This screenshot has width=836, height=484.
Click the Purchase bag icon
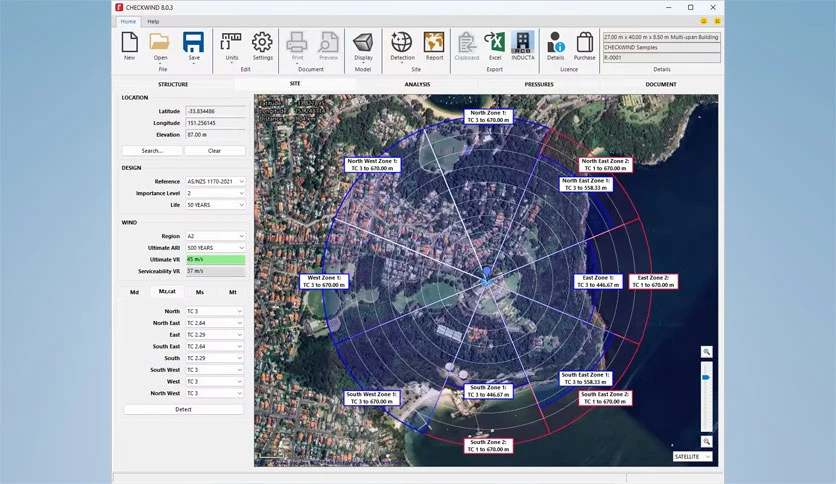(584, 46)
